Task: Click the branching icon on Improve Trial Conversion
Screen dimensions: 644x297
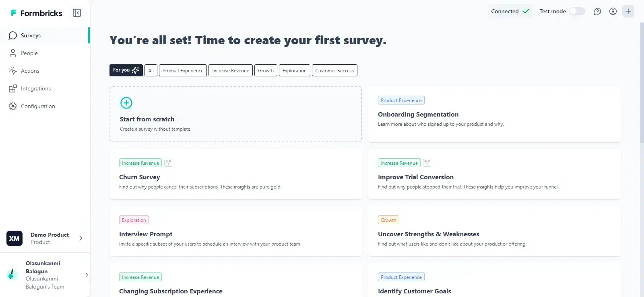Action: [427, 163]
